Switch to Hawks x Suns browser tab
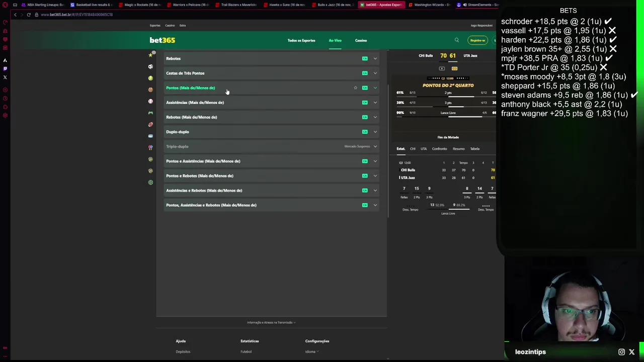The width and height of the screenshot is (644, 362). coord(284,5)
